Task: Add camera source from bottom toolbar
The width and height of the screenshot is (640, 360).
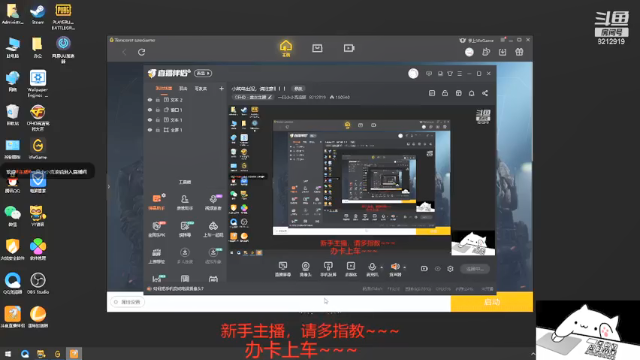Action: pos(305,269)
